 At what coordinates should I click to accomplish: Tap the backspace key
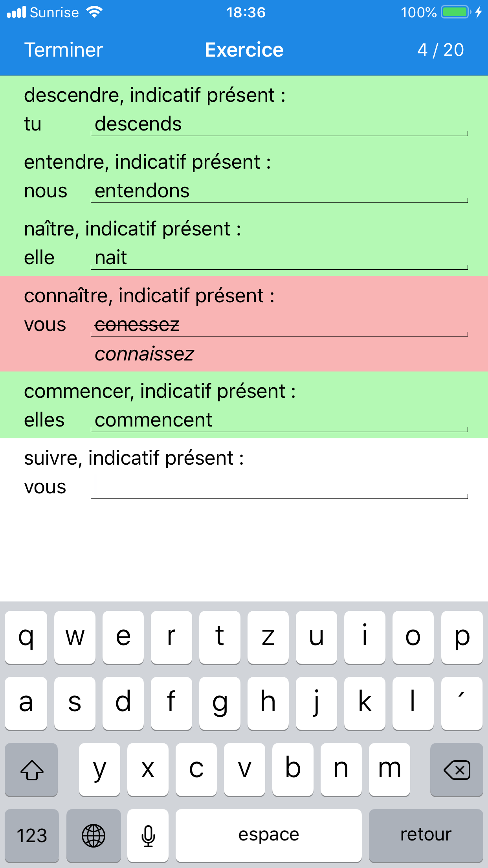coord(456,770)
